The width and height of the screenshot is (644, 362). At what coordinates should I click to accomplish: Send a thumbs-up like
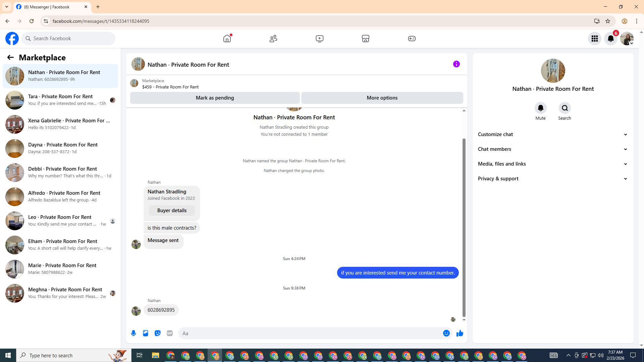coord(460,333)
